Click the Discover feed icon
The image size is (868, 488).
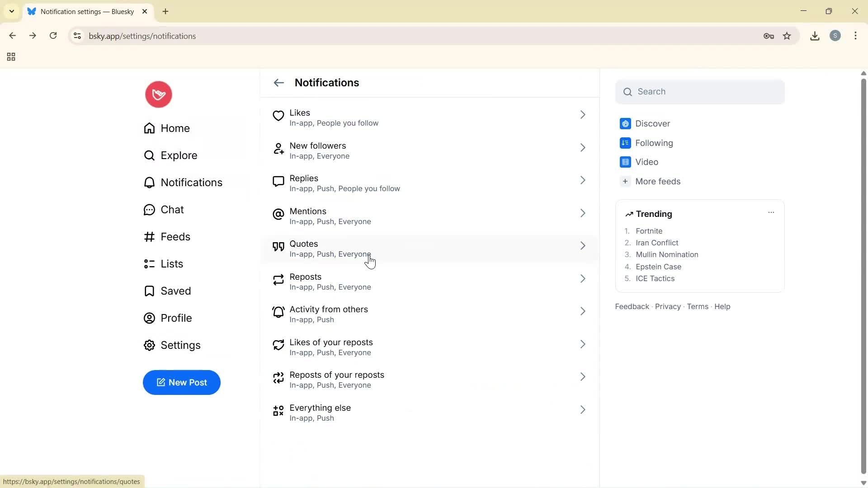coord(625,123)
